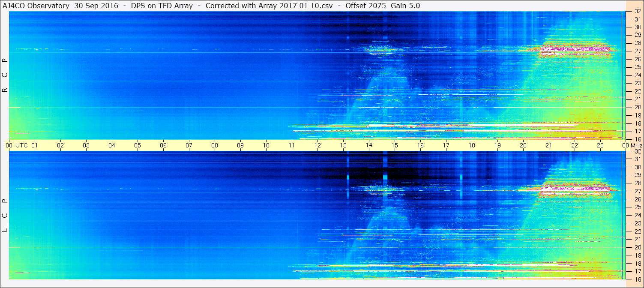
Task: Click the 'L C P' vertical panel label
Action: [5, 216]
